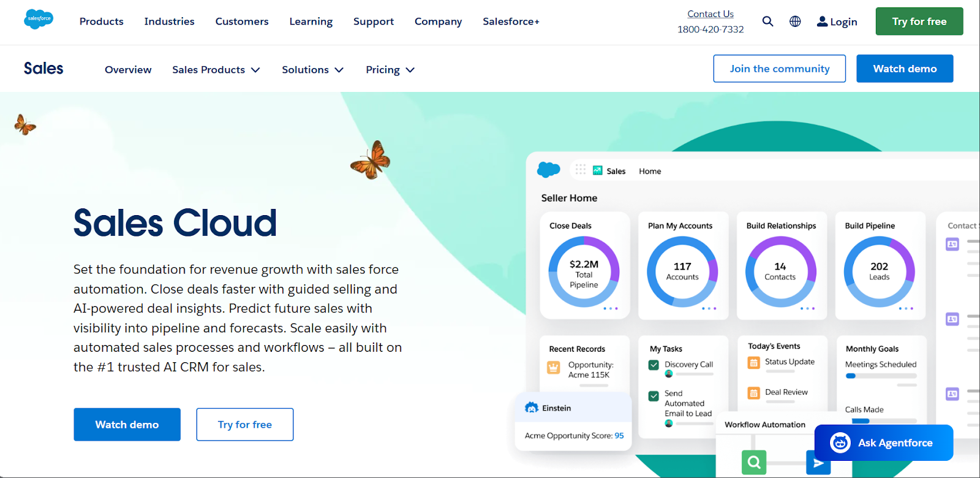Open the Company menu
This screenshot has width=980, height=478.
[x=439, y=21]
